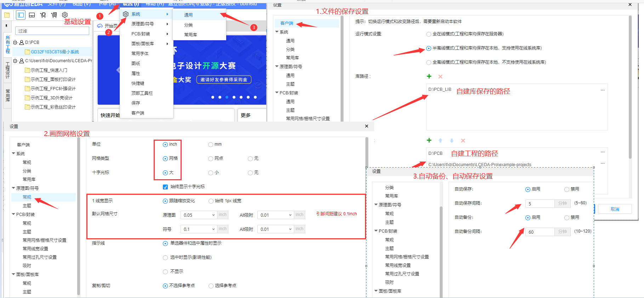Move project path down with arrow icon
Screen dimensions: 644x298
452,140
